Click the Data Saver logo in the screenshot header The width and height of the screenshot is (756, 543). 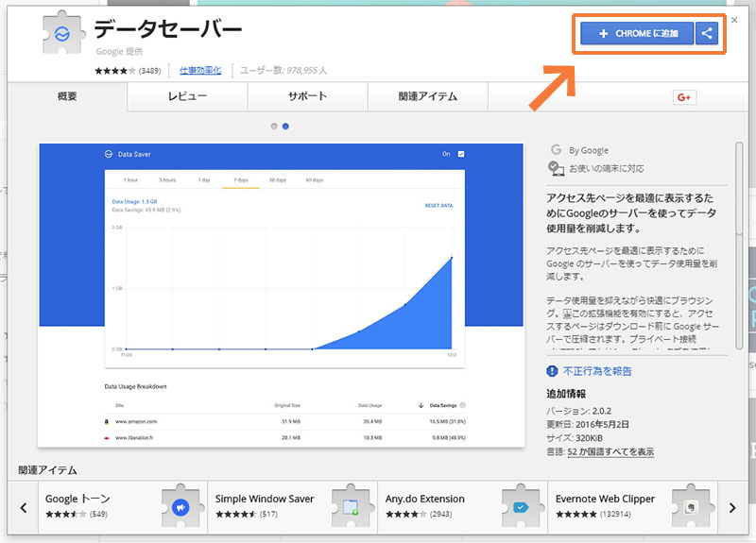[109, 154]
